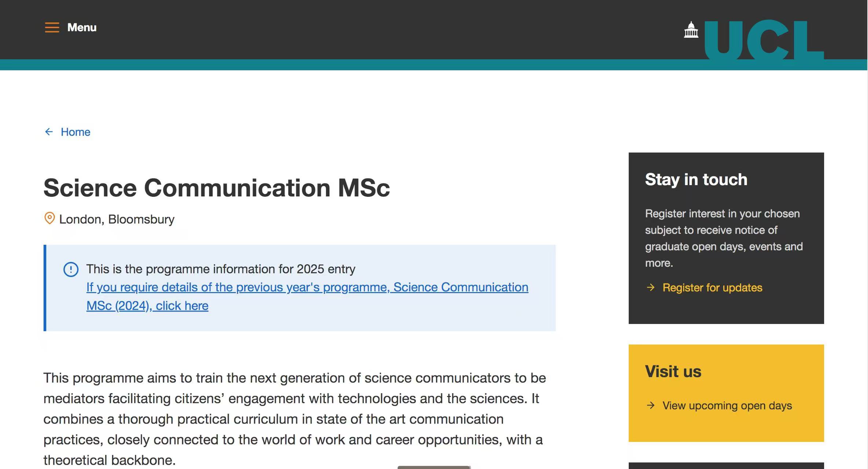Click the Menu label in header
868x469 pixels.
(x=82, y=27)
